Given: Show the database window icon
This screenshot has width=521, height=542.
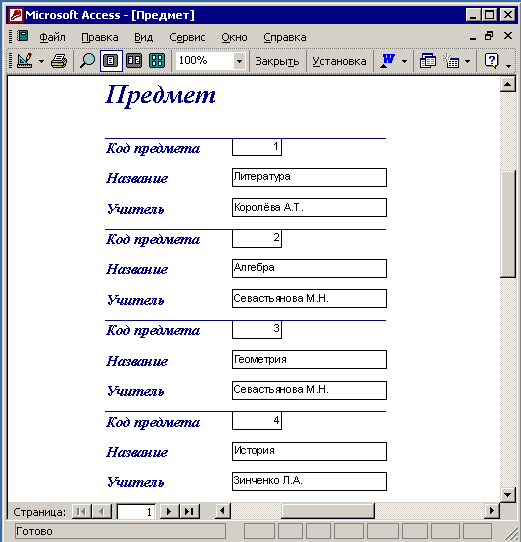Looking at the screenshot, I should 428,61.
